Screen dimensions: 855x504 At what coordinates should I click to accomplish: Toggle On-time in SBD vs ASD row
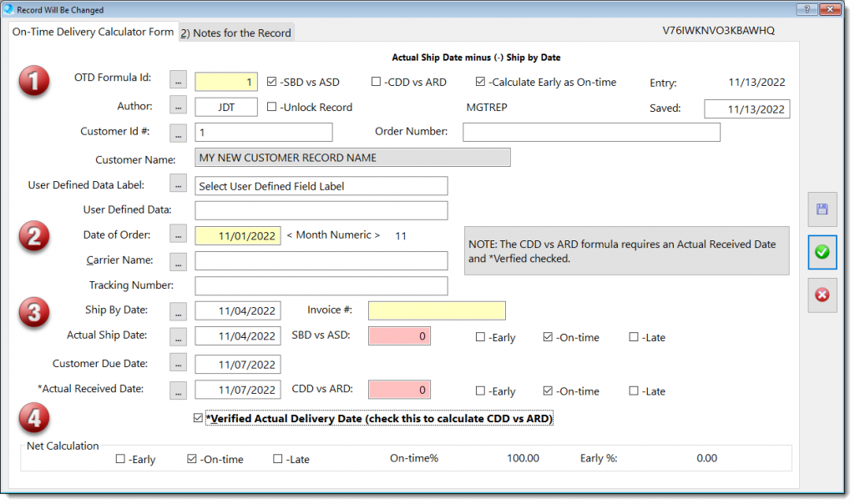(548, 337)
